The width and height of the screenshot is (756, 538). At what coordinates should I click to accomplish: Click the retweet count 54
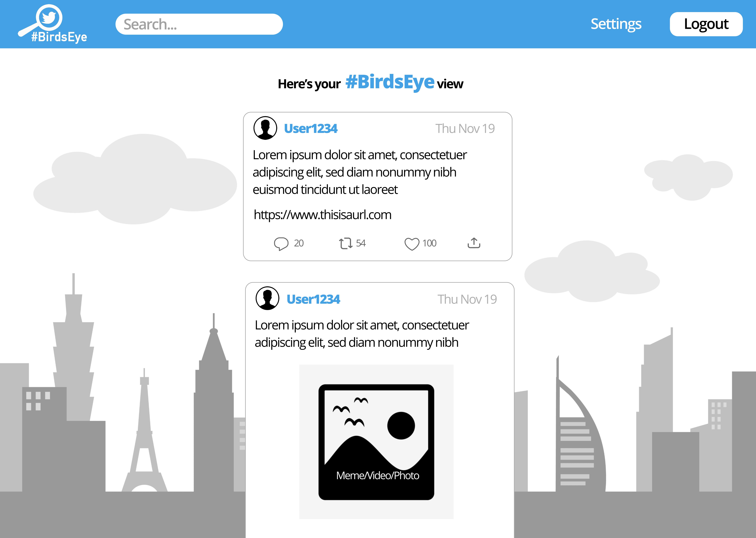tap(361, 243)
